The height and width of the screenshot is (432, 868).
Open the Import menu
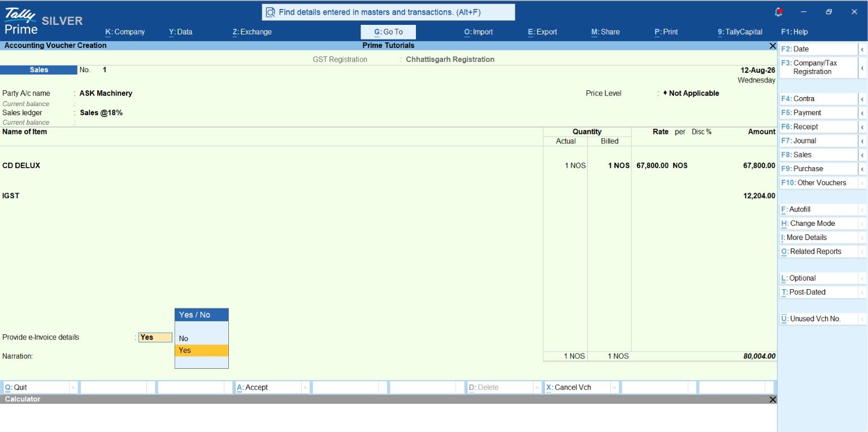tap(479, 32)
